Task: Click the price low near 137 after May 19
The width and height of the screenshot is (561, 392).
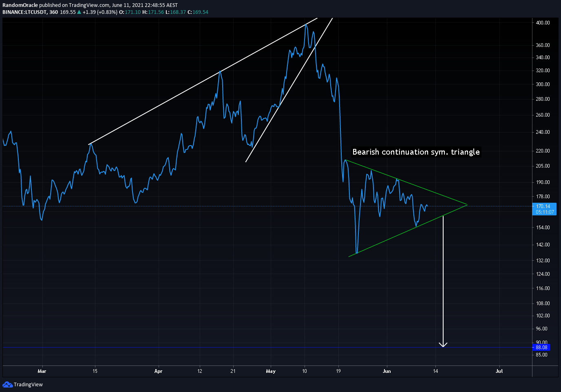Action: pyautogui.click(x=357, y=253)
